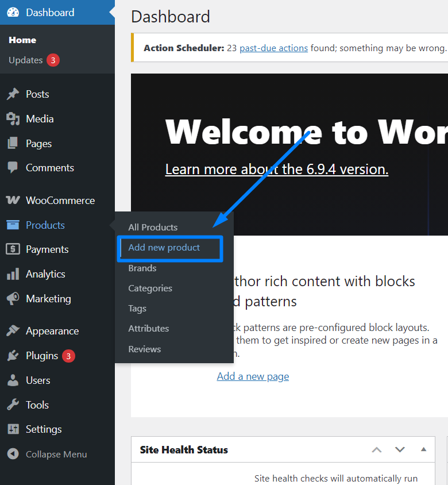This screenshot has width=448, height=485.
Task: Open the Media menu
Action: pyautogui.click(x=40, y=119)
